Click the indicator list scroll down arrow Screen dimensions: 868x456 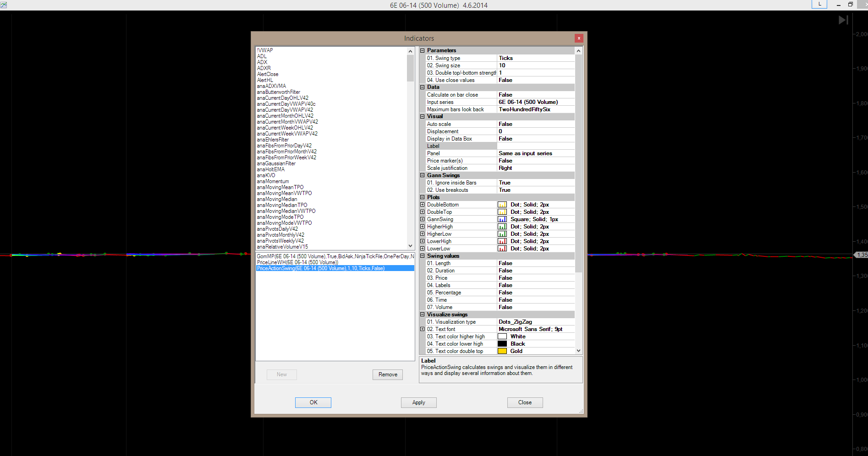(x=411, y=246)
